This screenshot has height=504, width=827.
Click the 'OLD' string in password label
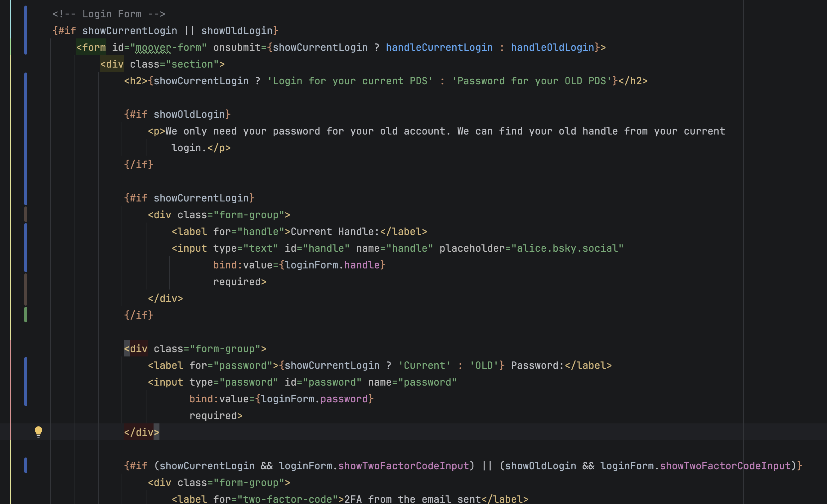(484, 365)
